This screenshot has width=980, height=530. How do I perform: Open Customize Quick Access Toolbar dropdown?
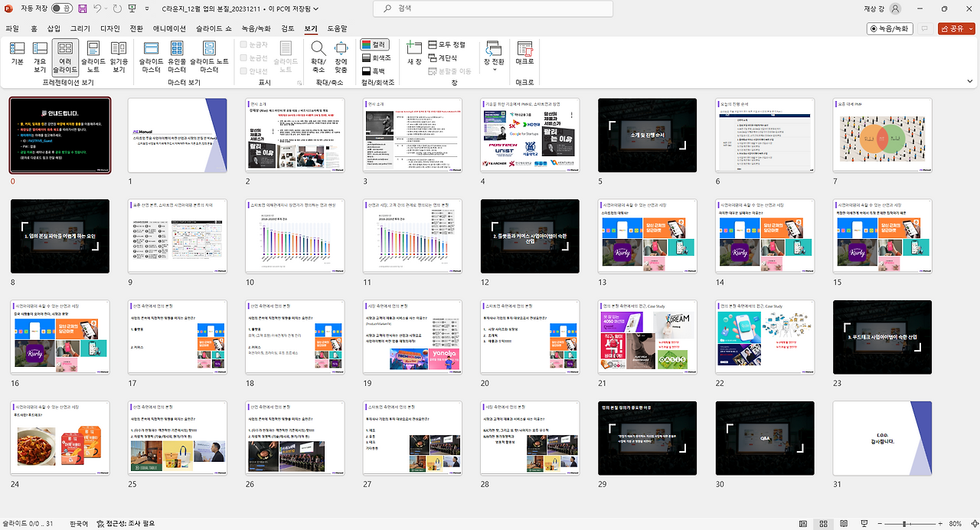[146, 8]
